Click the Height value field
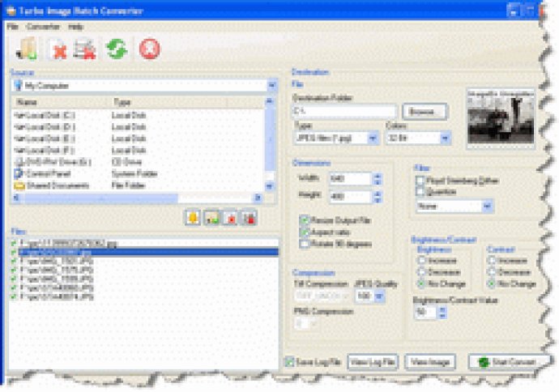The image size is (559, 392). [350, 196]
